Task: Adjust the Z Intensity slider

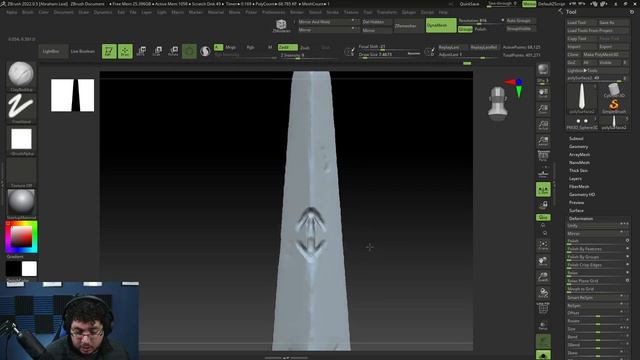Action: (307, 55)
